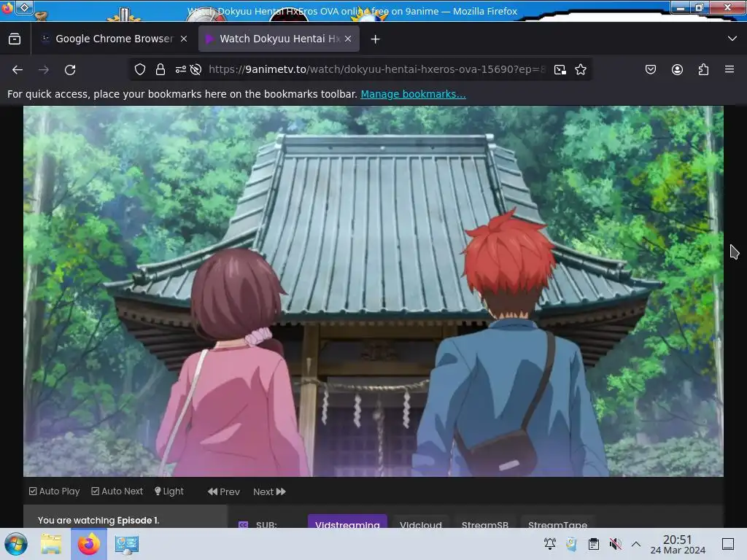Go back to the previous page
Screen dimensions: 747x560
(x=18, y=70)
